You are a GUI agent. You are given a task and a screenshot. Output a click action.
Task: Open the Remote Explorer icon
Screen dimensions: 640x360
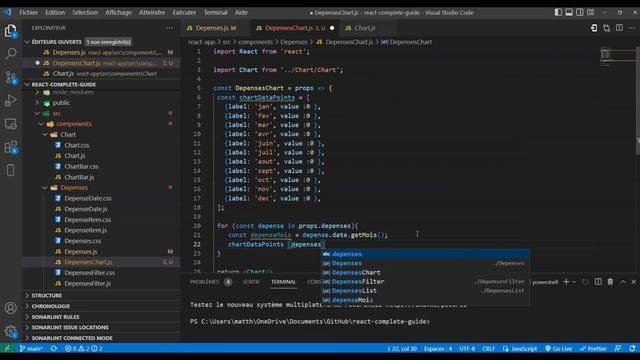tap(11, 124)
